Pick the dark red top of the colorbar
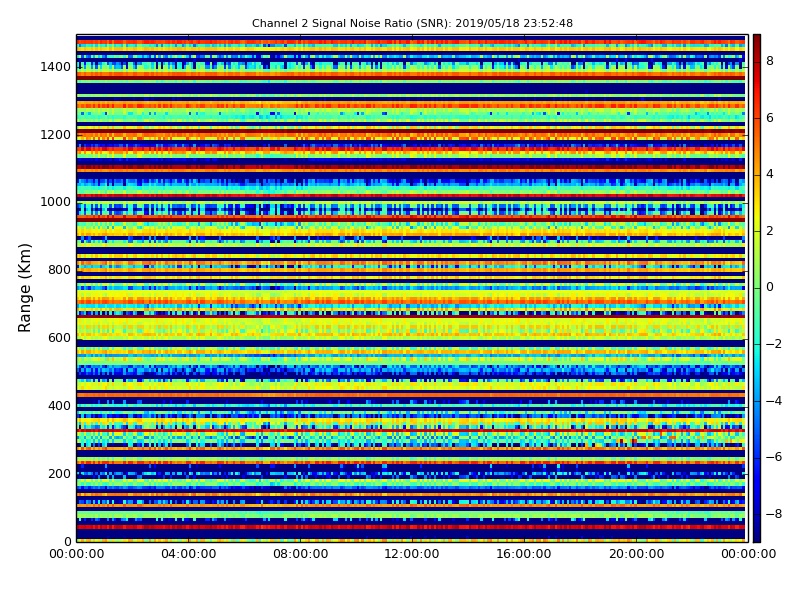This screenshot has width=800, height=600. click(x=757, y=42)
